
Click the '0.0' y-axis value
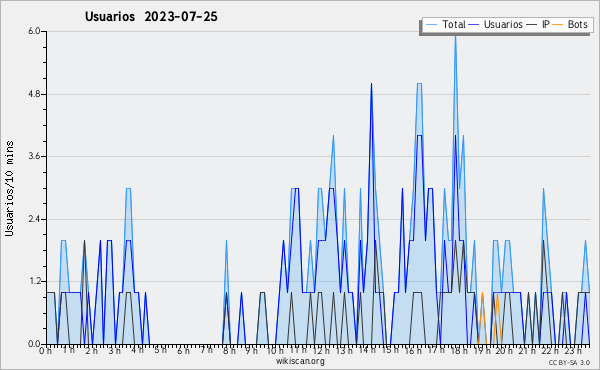(34, 344)
